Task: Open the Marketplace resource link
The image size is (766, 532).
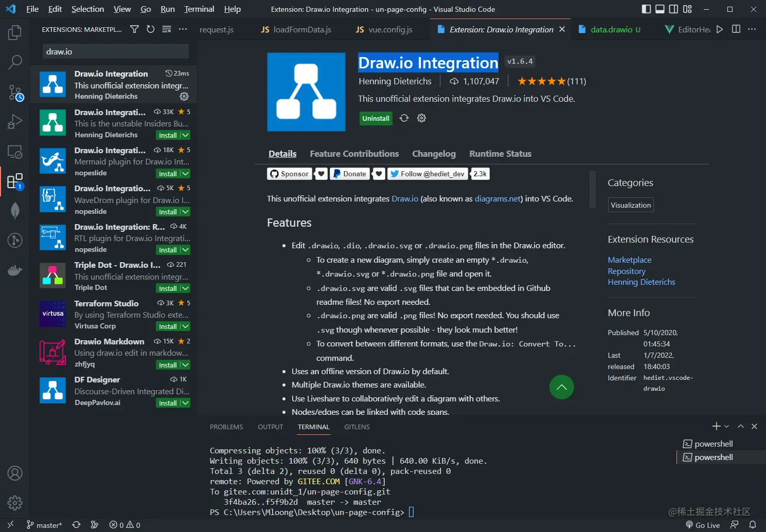Action: [630, 260]
